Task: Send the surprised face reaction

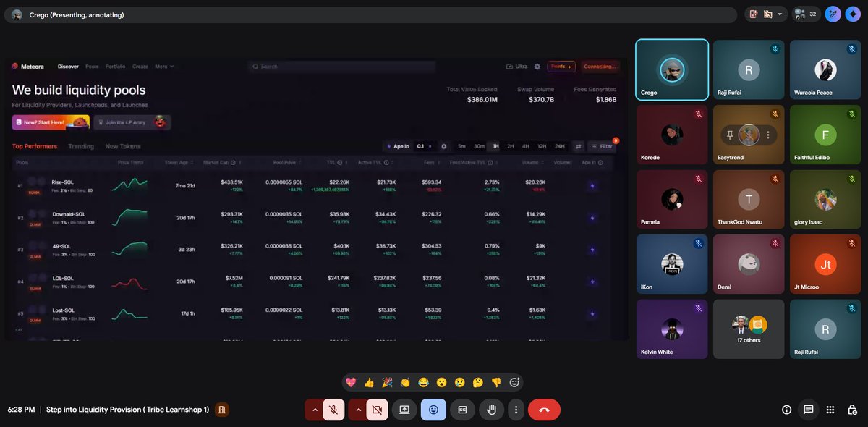Action: tap(442, 382)
